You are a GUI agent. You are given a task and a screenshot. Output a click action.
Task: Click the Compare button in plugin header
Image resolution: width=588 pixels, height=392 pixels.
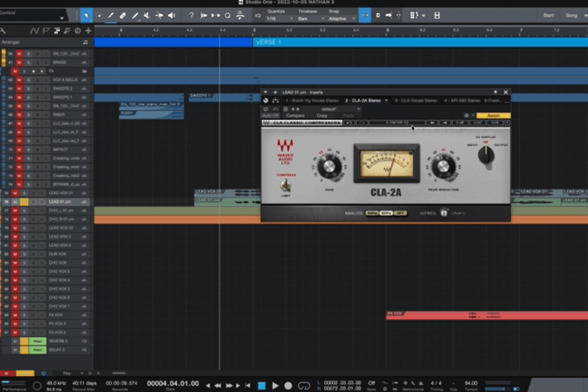[x=295, y=115]
